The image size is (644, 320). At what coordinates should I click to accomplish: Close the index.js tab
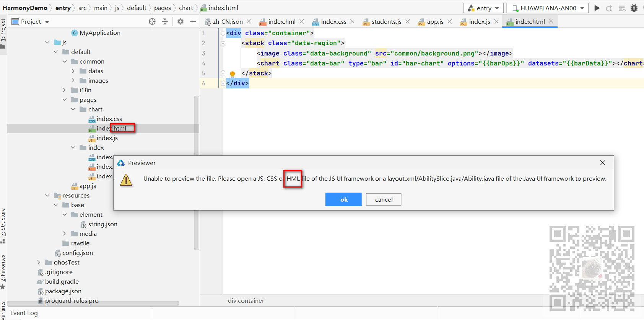coord(496,21)
